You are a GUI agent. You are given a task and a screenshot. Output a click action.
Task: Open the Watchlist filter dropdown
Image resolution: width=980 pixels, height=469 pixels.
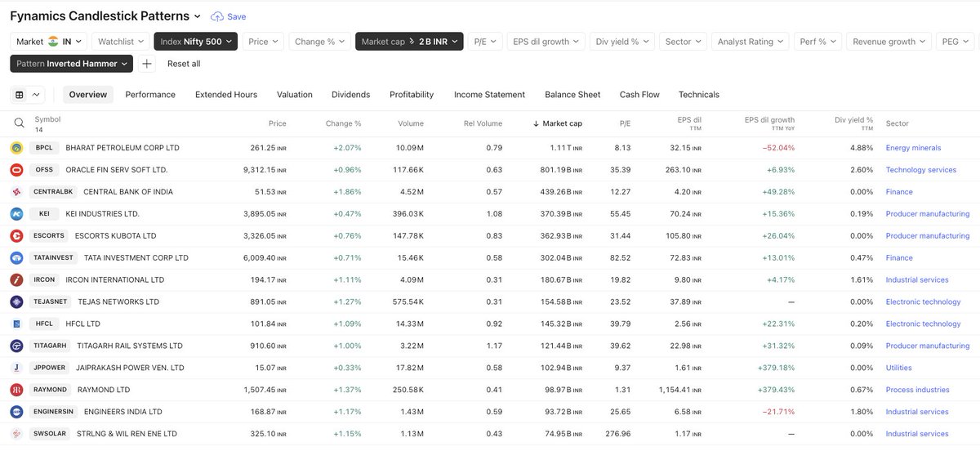coord(120,42)
